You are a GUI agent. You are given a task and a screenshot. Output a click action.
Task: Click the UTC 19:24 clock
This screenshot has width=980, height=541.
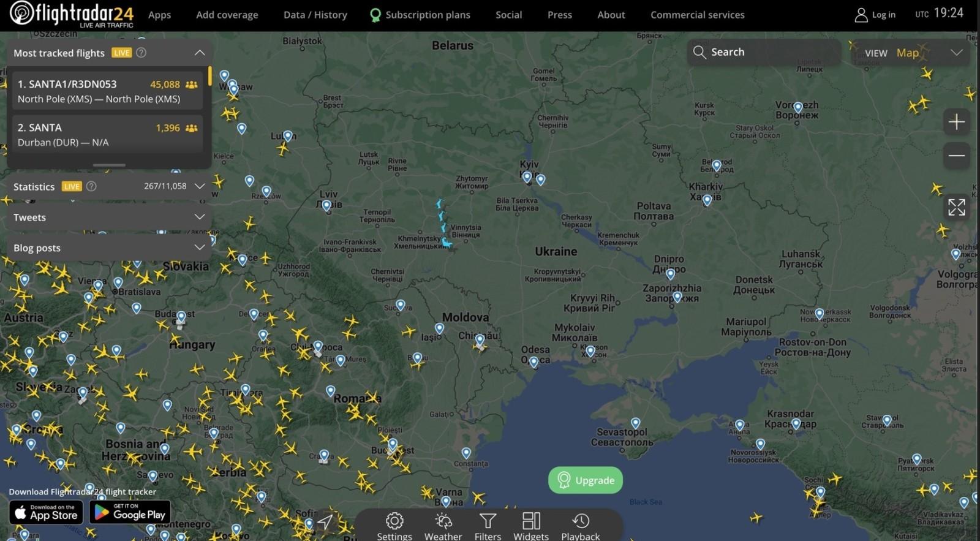tap(940, 13)
